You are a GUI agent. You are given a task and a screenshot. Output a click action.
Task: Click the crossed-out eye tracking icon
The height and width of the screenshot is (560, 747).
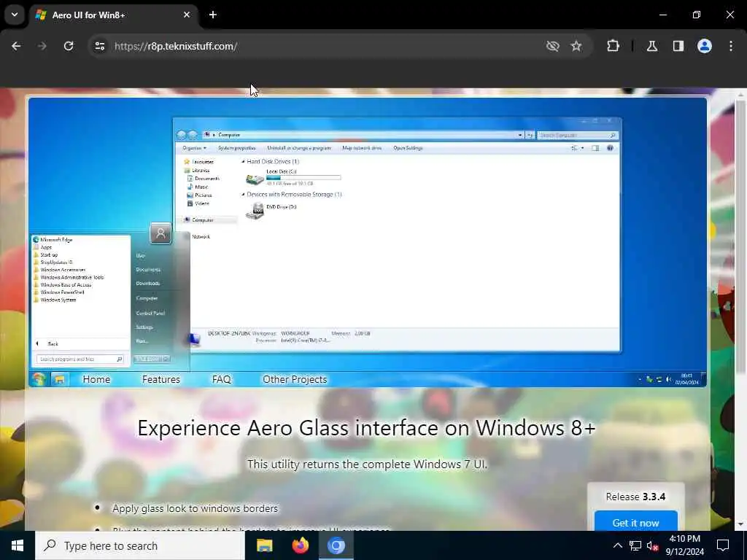point(553,46)
